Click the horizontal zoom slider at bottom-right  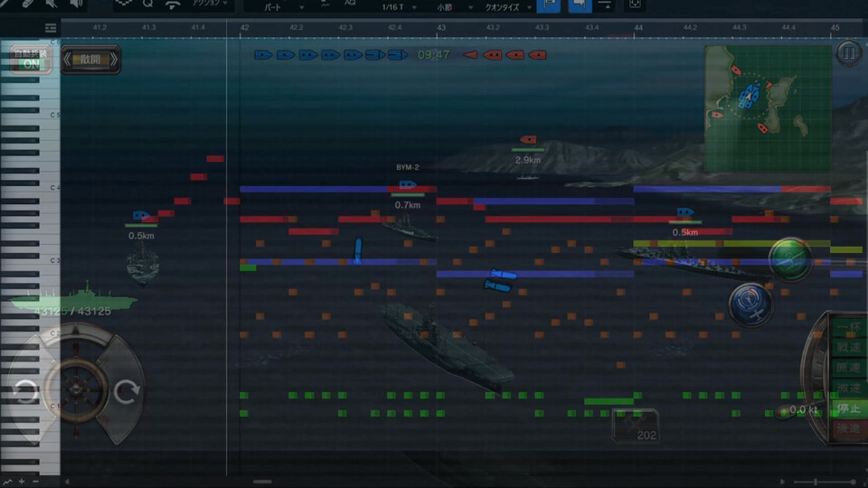[825, 482]
